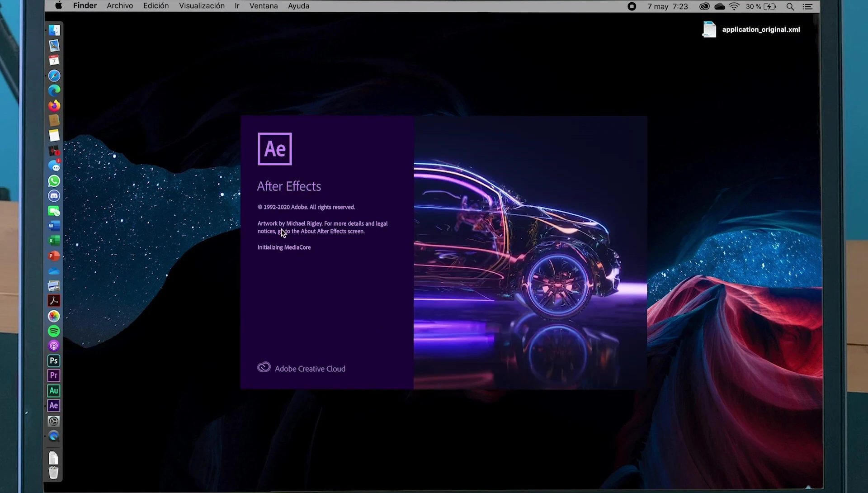Select the application_original.xml desktop file
This screenshot has height=493, width=868.
pos(751,29)
